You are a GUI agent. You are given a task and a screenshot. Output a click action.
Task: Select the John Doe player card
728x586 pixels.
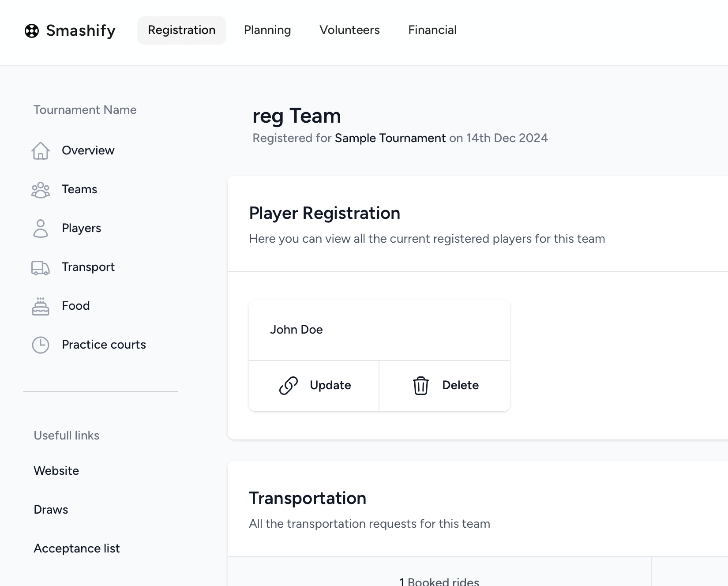coord(379,330)
